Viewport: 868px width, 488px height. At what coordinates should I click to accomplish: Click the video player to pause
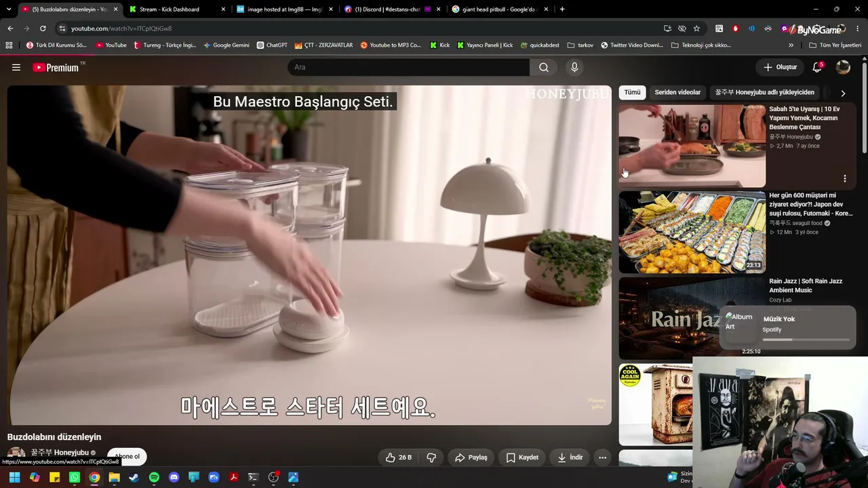pyautogui.click(x=309, y=255)
